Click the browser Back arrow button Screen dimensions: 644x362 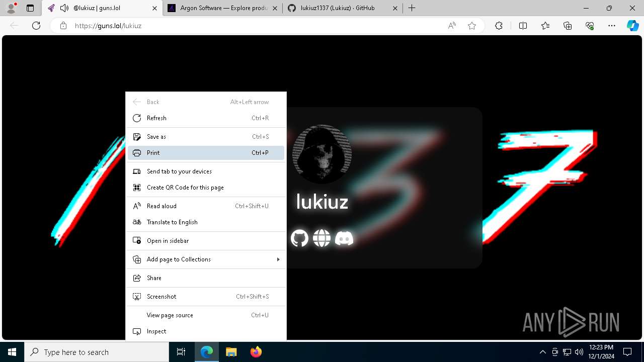(x=14, y=26)
